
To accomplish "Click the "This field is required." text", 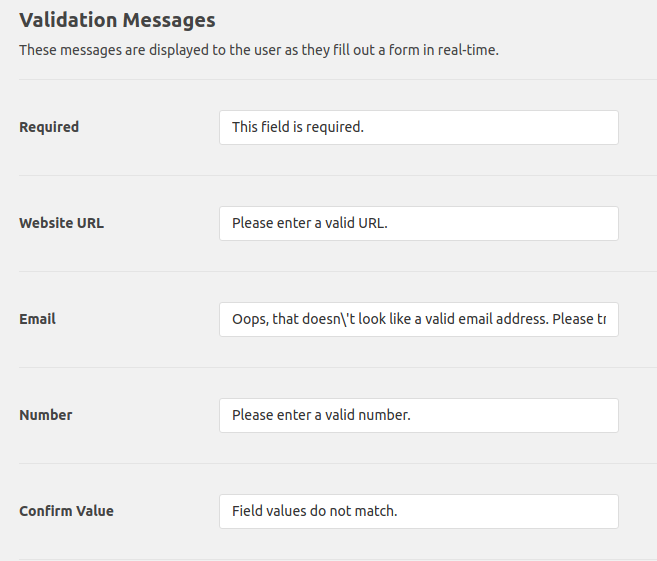I will [x=297, y=127].
